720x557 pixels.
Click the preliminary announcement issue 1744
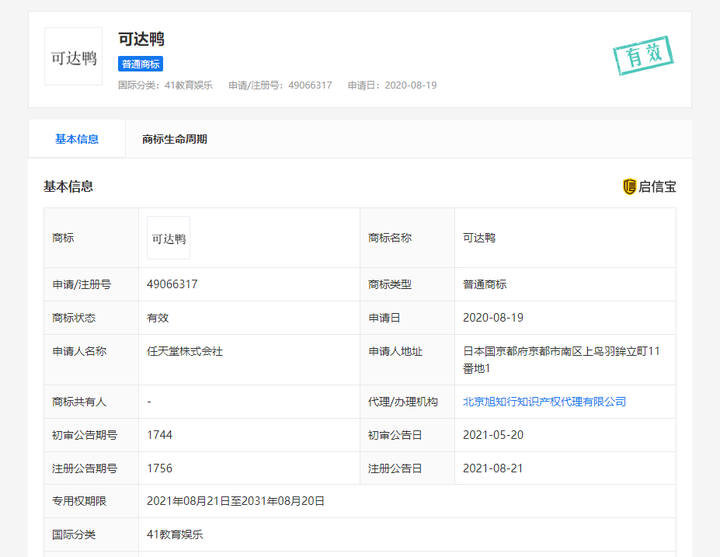coord(160,435)
